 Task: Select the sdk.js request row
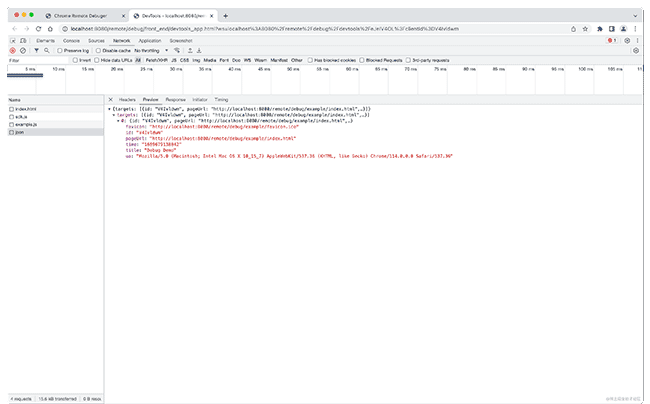pyautogui.click(x=56, y=117)
